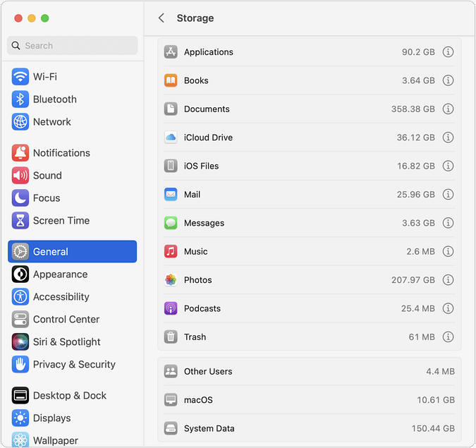Click the Music app icon in list

point(171,252)
